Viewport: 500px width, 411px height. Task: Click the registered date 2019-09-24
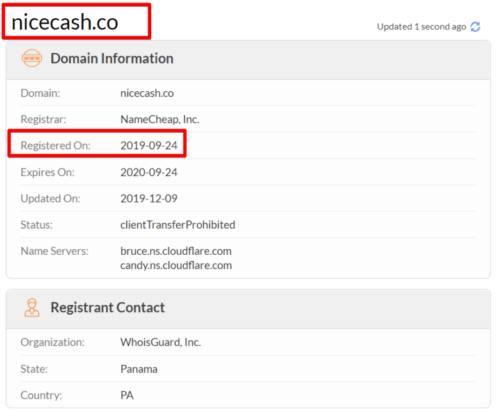149,146
